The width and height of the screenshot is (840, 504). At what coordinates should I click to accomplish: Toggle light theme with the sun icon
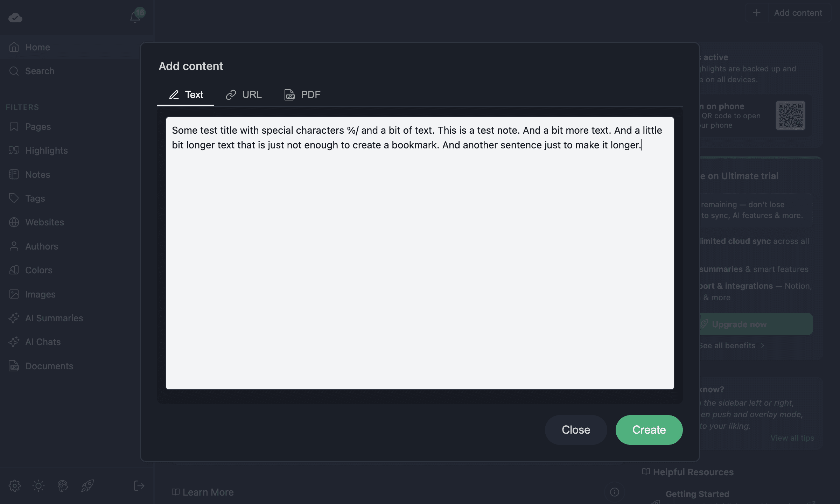tap(38, 486)
